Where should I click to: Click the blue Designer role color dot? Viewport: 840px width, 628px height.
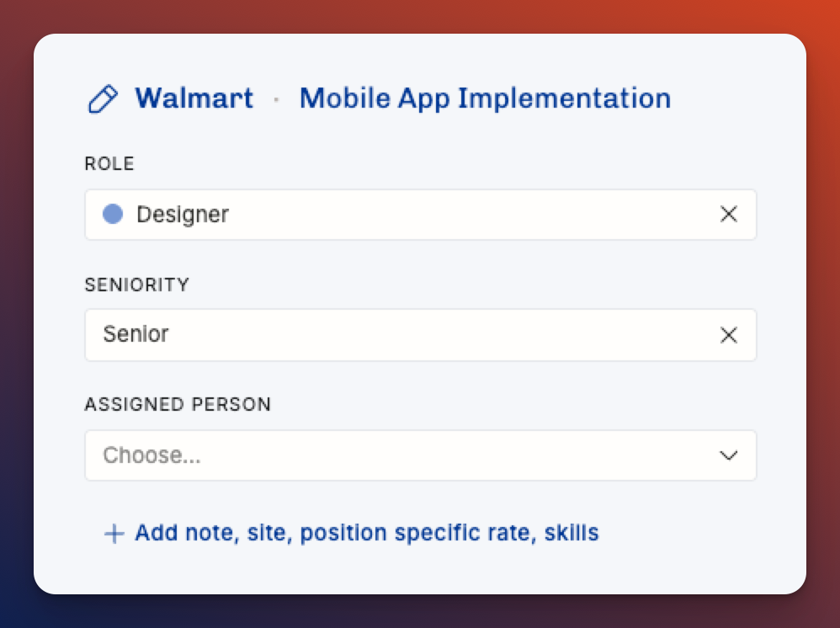click(x=113, y=215)
